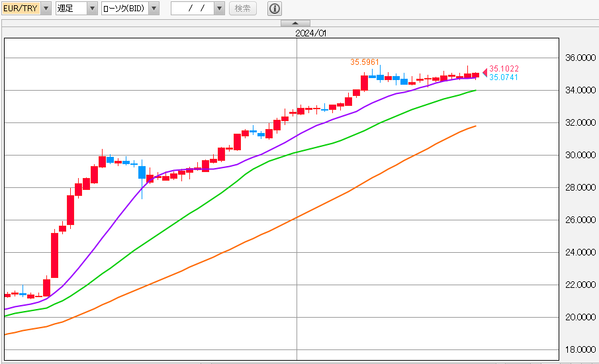Open the 週足 timeframe dropdown
This screenshot has width=599, height=364.
tap(76, 8)
